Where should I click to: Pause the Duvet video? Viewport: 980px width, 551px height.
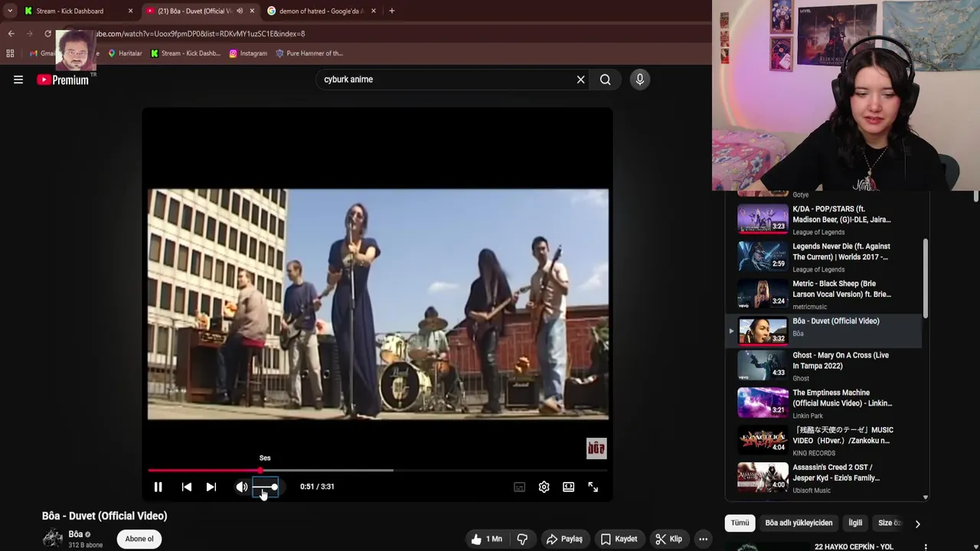158,487
